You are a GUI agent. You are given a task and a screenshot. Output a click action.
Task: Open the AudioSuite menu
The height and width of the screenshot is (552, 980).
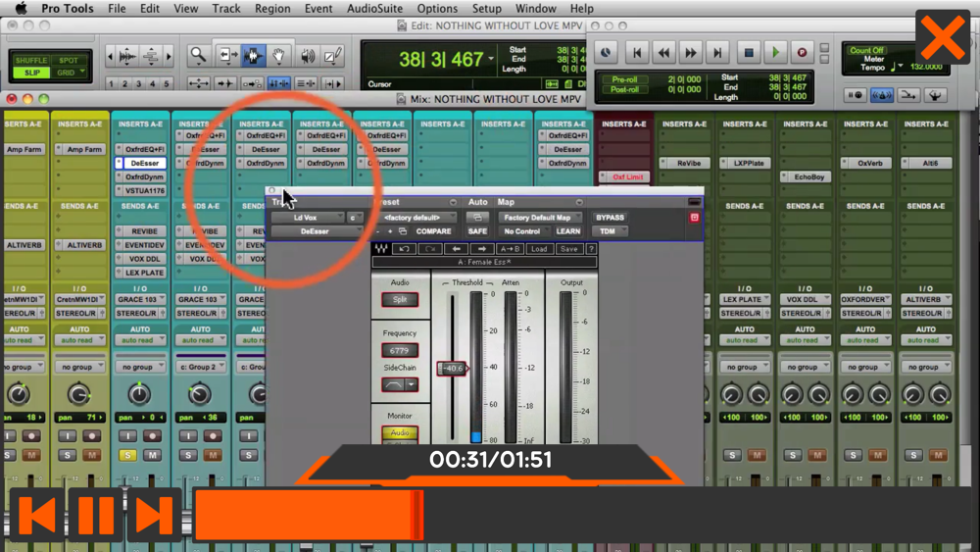pyautogui.click(x=374, y=8)
